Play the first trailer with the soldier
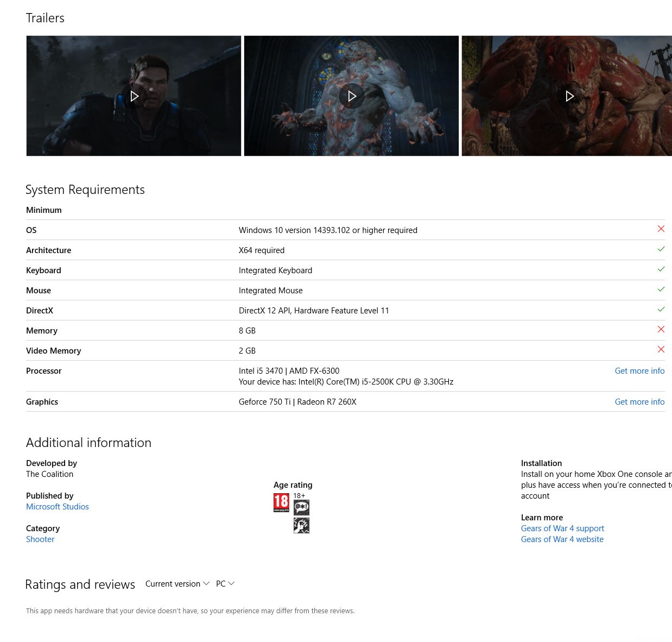The height and width of the screenshot is (642, 672). click(134, 96)
